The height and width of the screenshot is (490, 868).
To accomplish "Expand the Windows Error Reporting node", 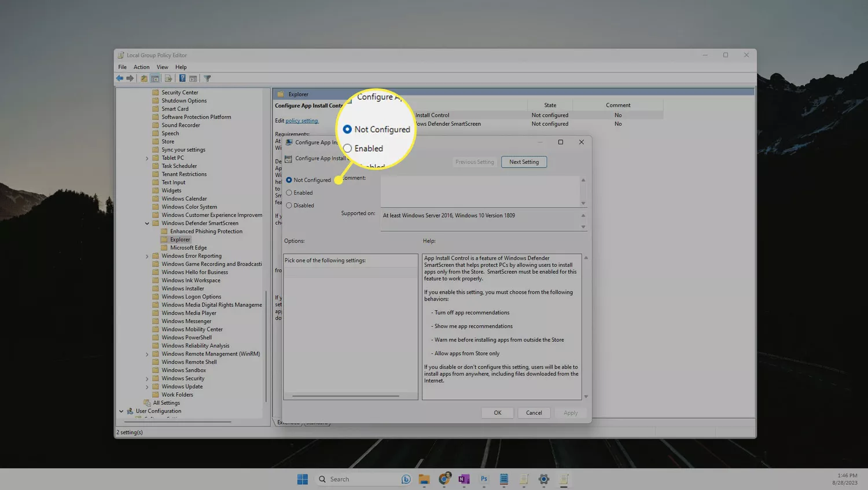I will (x=147, y=256).
